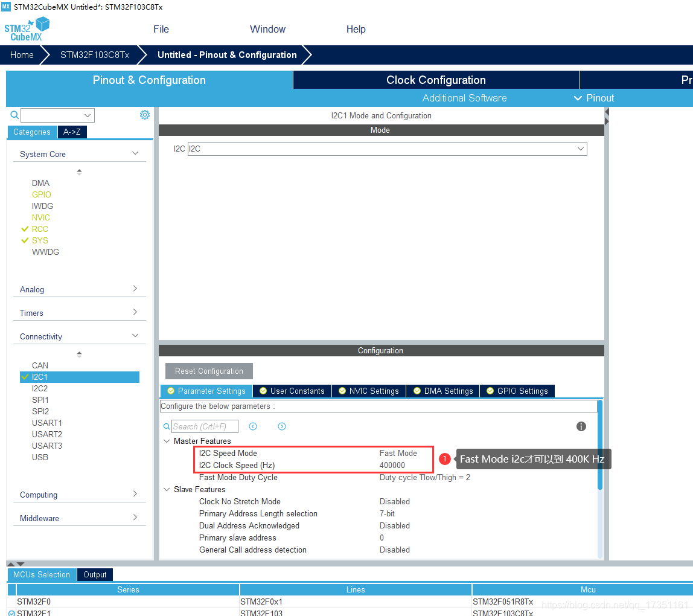Image resolution: width=693 pixels, height=616 pixels.
Task: Select the A->Z view tab
Action: pos(72,132)
